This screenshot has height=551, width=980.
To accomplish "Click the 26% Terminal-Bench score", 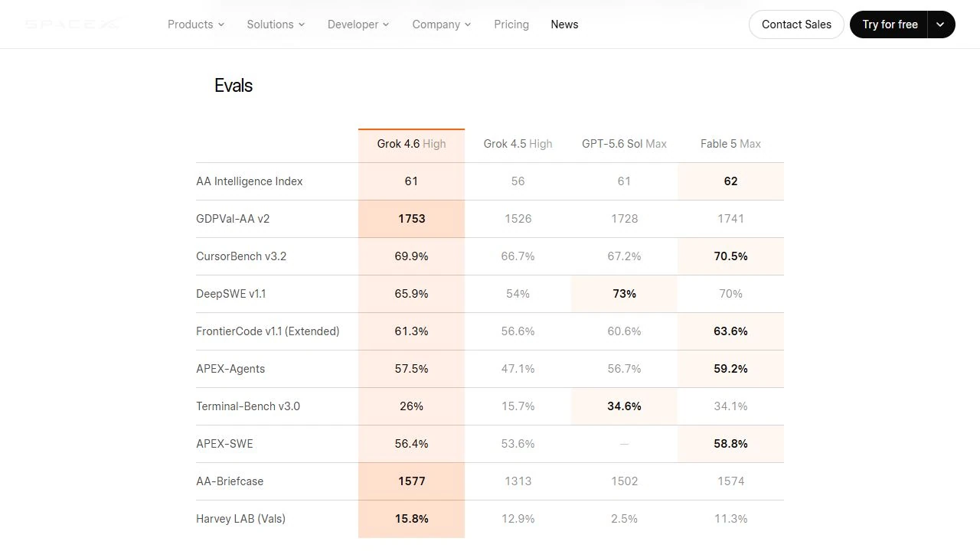I will click(x=411, y=406).
